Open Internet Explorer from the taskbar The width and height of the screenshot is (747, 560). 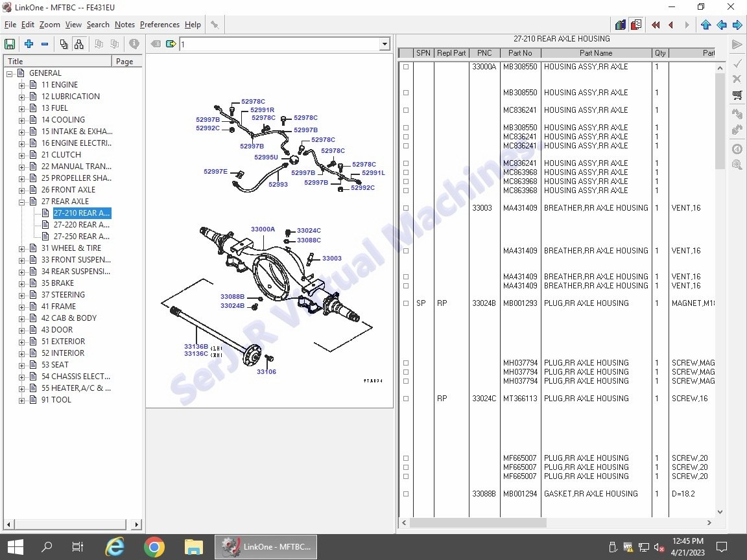pyautogui.click(x=115, y=546)
